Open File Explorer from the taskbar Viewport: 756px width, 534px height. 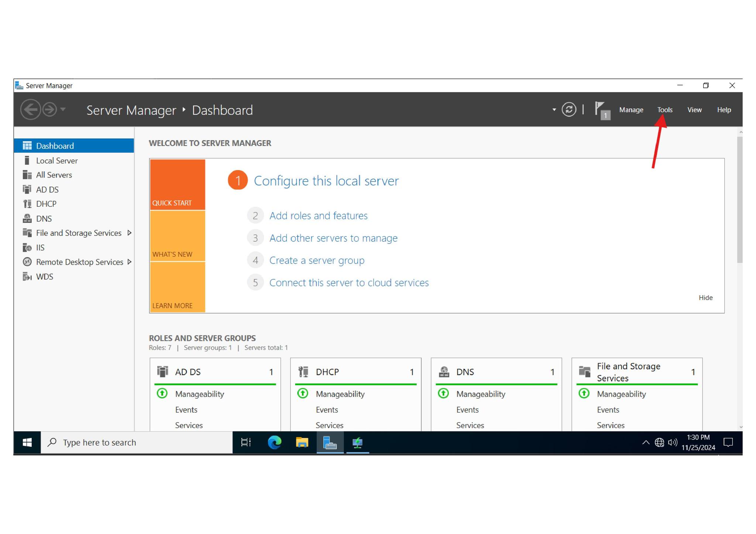(x=302, y=442)
